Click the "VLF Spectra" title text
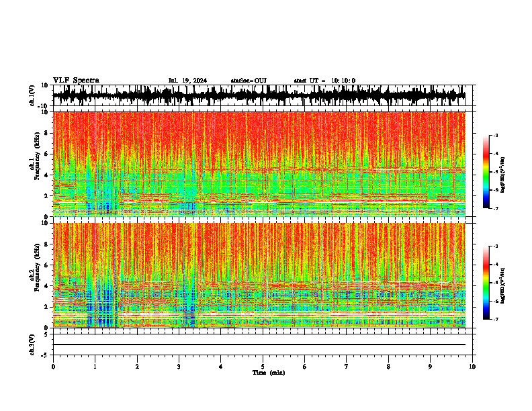This screenshot has width=532, height=411. coord(76,81)
